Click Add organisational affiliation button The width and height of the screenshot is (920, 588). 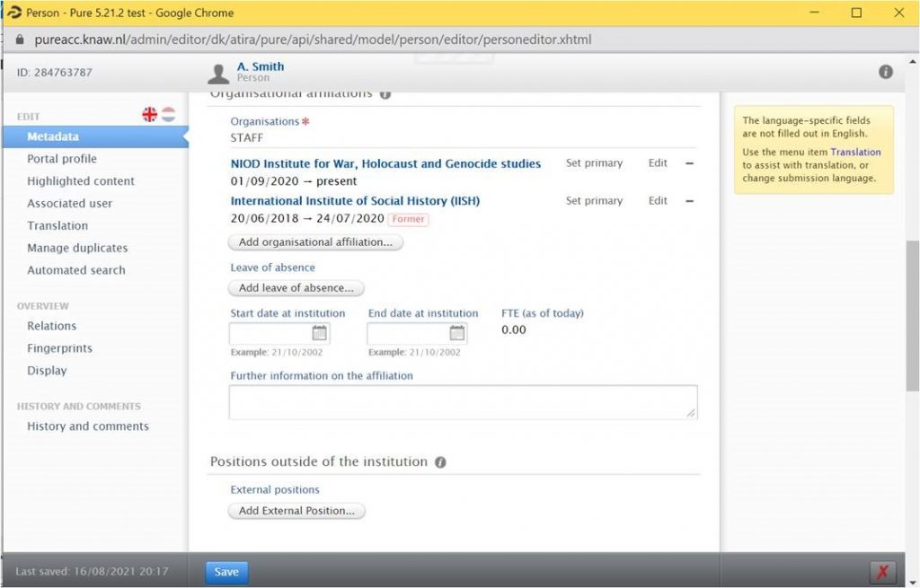[315, 242]
